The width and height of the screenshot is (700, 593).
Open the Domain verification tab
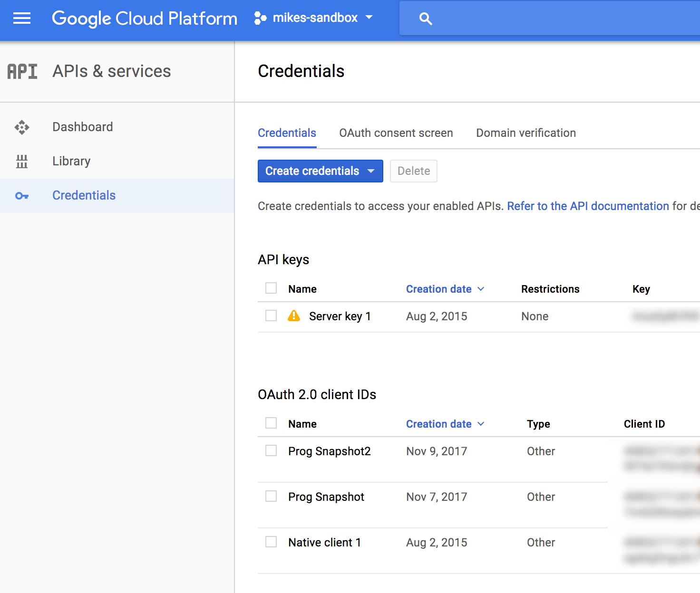point(526,133)
